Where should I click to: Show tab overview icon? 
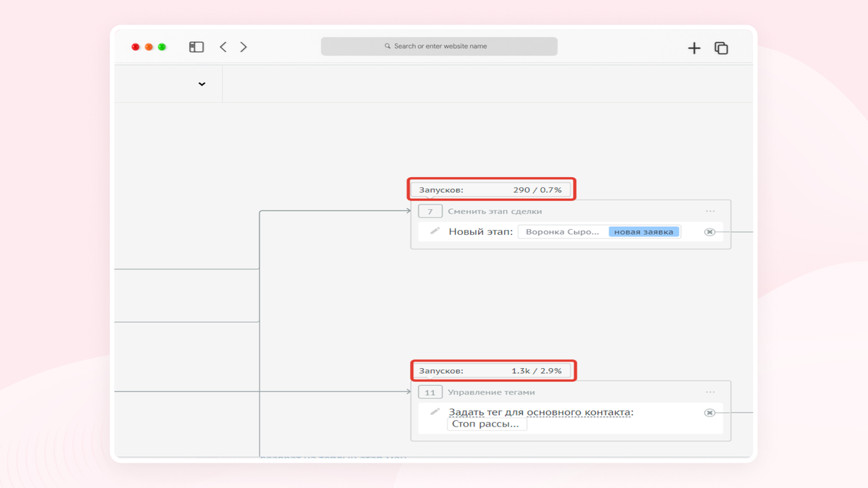point(721,48)
